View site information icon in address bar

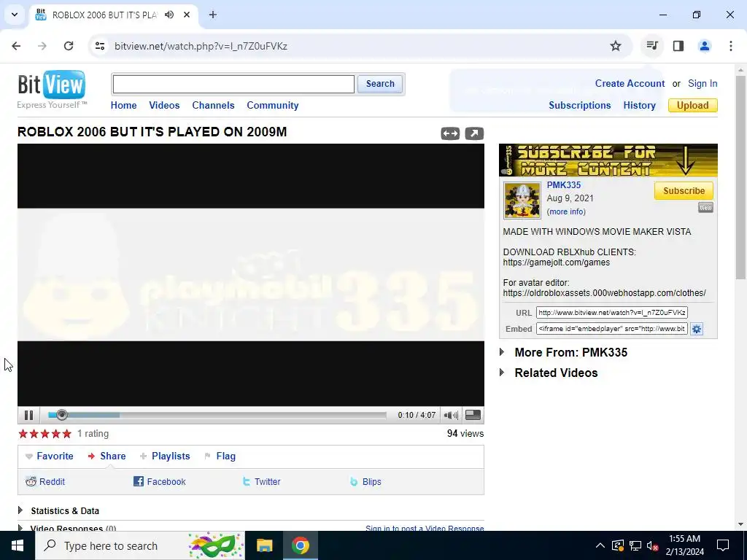tap(99, 46)
